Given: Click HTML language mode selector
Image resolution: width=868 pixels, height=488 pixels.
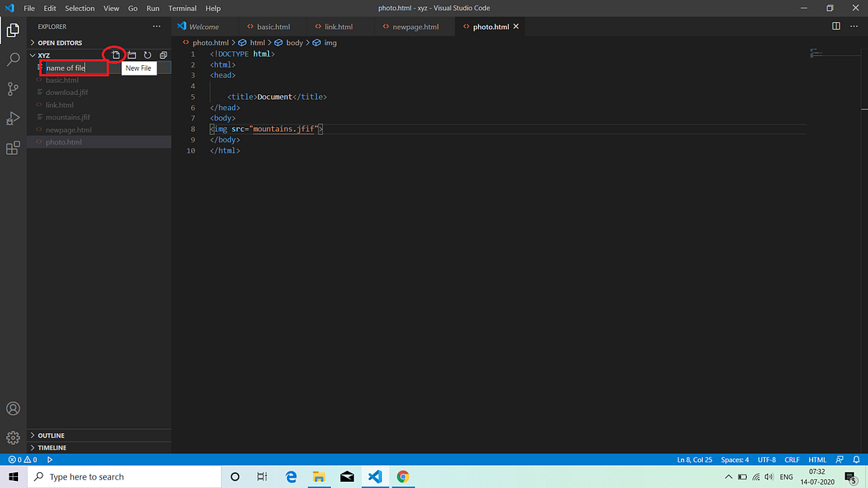Looking at the screenshot, I should [x=817, y=460].
